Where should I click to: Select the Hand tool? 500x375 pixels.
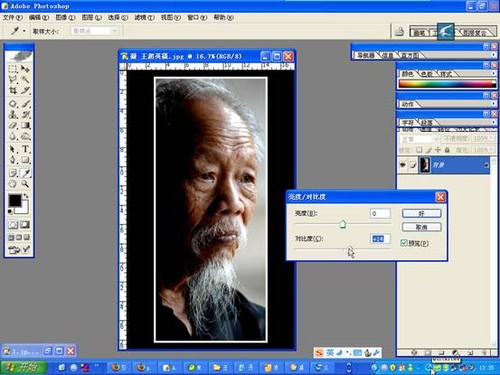tap(13, 184)
